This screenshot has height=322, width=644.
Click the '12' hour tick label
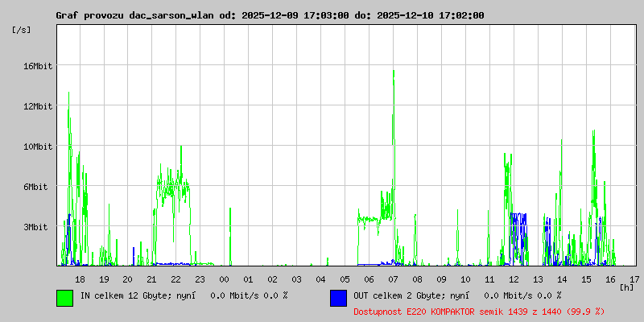pos(514,279)
